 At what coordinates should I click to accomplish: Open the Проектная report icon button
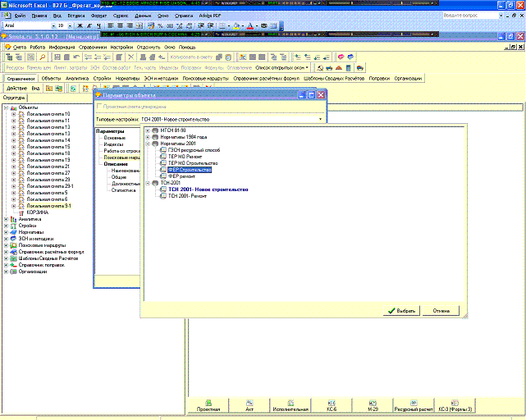(x=208, y=405)
